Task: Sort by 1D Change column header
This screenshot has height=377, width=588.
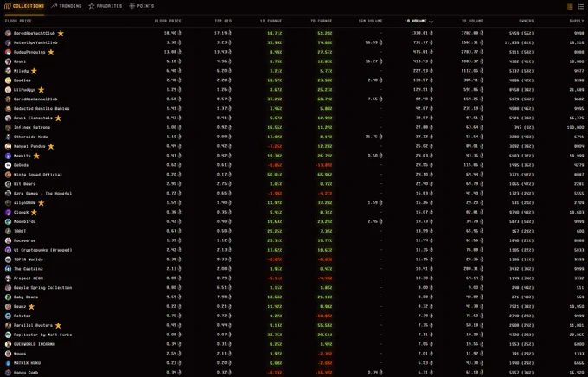Action: pyautogui.click(x=271, y=21)
